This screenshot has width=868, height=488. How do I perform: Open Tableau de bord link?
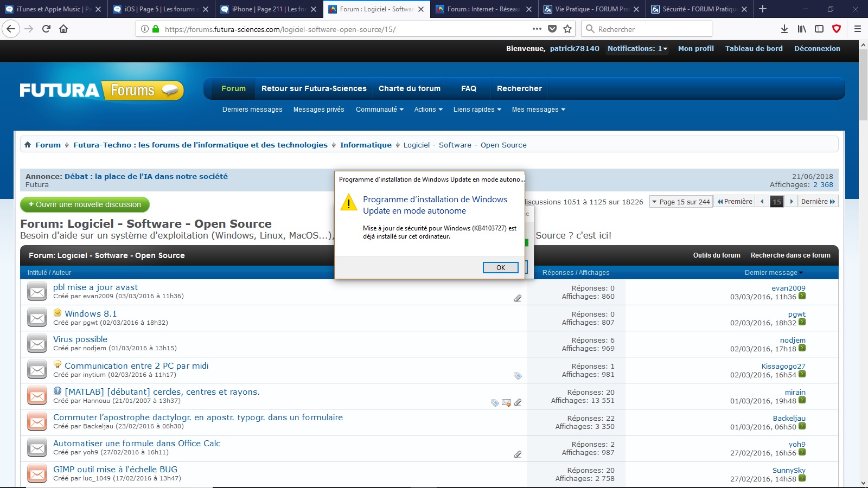coord(754,48)
